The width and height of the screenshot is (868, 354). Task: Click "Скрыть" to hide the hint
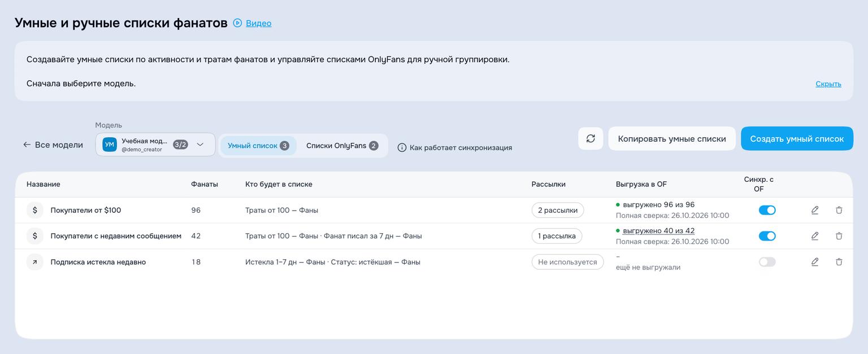pos(828,84)
